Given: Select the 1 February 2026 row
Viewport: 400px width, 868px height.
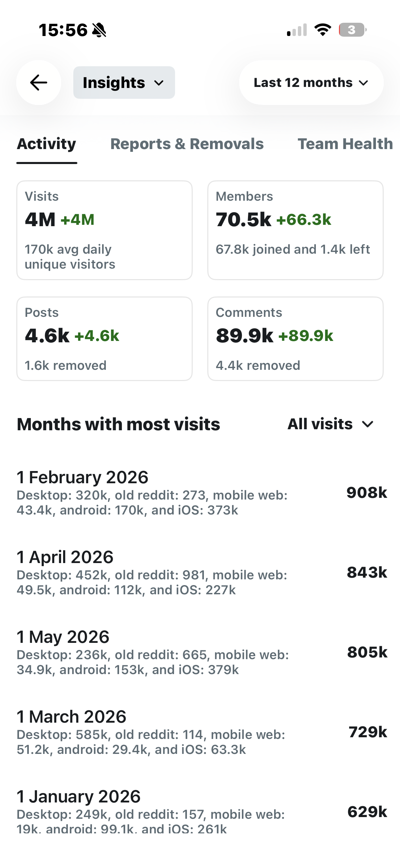Looking at the screenshot, I should pyautogui.click(x=202, y=492).
